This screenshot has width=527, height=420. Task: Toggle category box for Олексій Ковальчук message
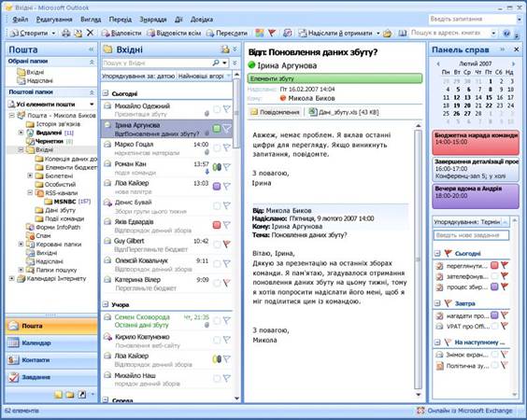tap(217, 264)
